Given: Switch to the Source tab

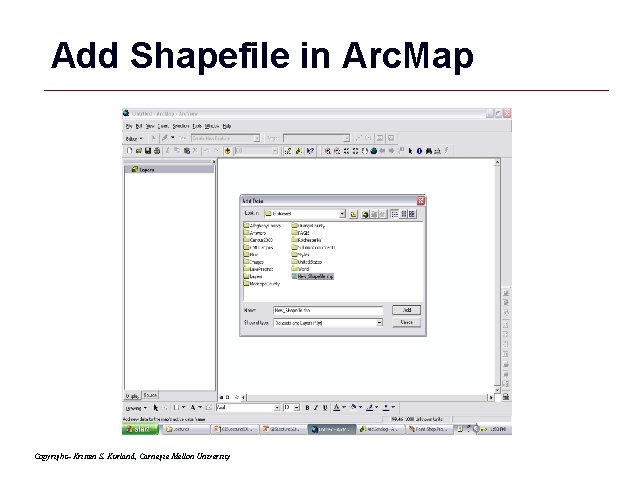Looking at the screenshot, I should click(x=150, y=395).
